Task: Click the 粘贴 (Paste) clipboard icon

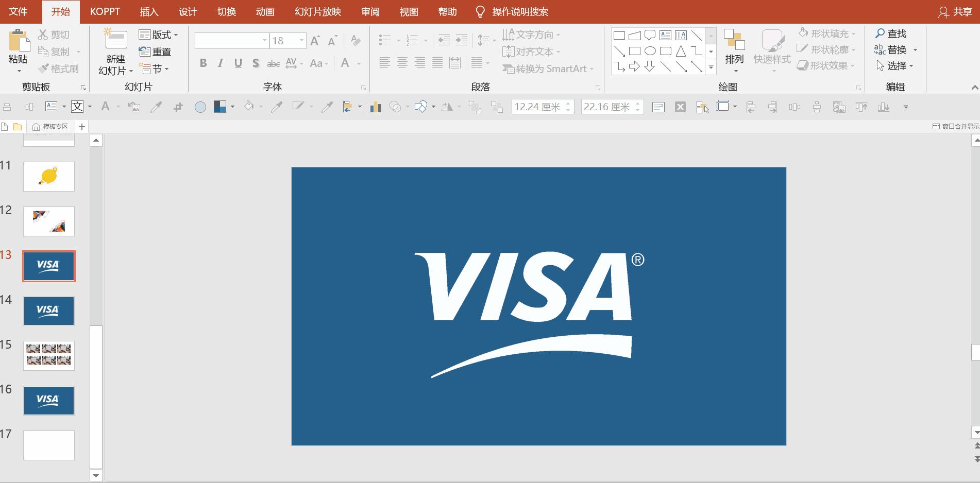Action: pyautogui.click(x=19, y=40)
